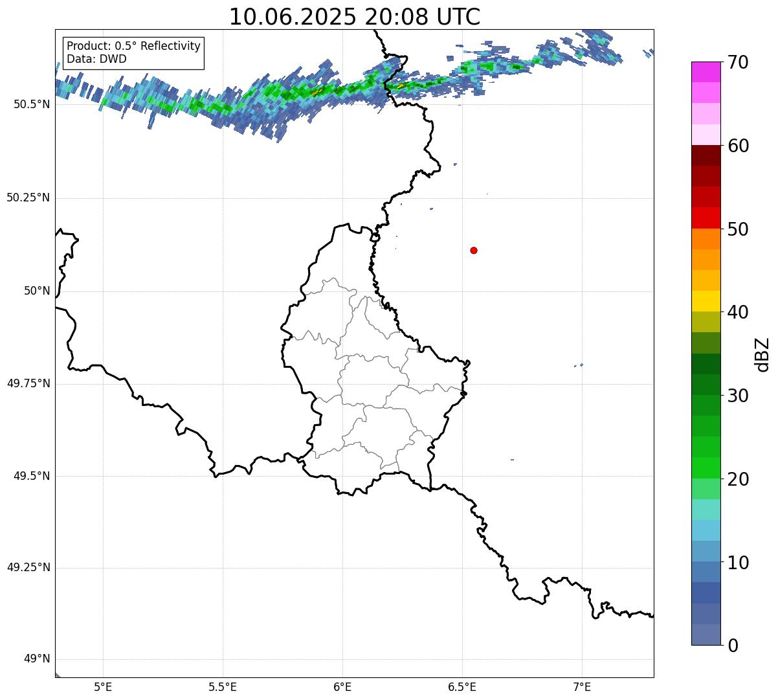Image resolution: width=778 pixels, height=700 pixels.
Task: Click the '49.5°N' latitude label
Action: coord(32,476)
